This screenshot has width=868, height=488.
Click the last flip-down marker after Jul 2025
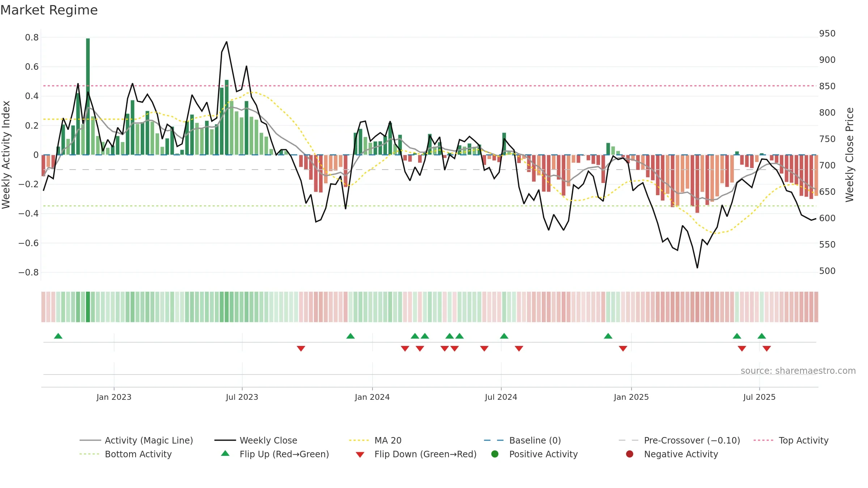pos(767,348)
